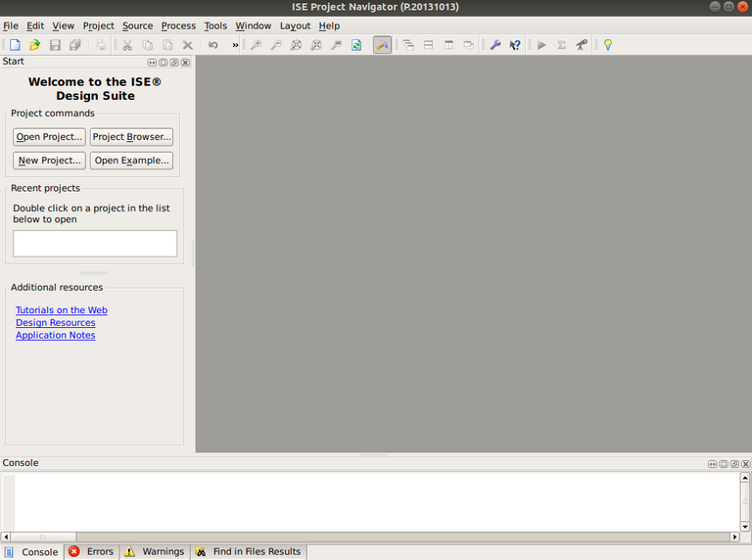Click the Undo arrow icon
The width and height of the screenshot is (752, 560).
[x=213, y=45]
